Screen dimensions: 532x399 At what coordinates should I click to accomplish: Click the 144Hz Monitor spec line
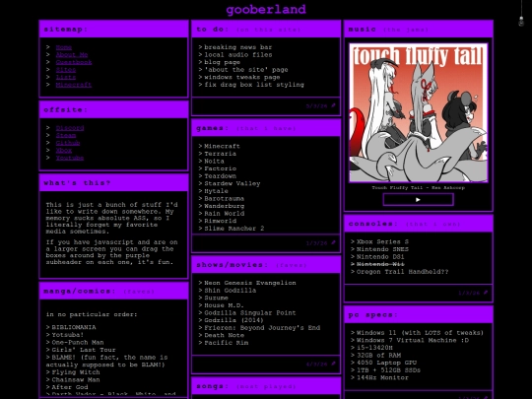pos(382,377)
